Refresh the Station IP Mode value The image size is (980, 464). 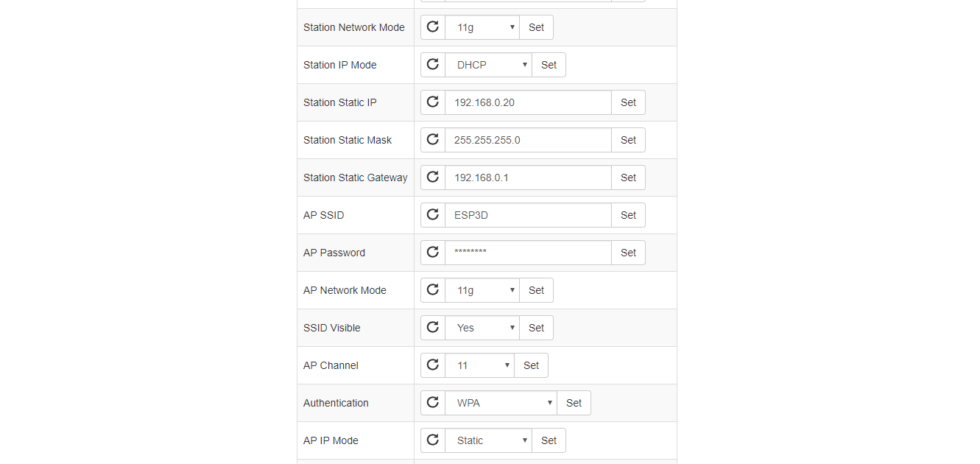[x=433, y=65]
